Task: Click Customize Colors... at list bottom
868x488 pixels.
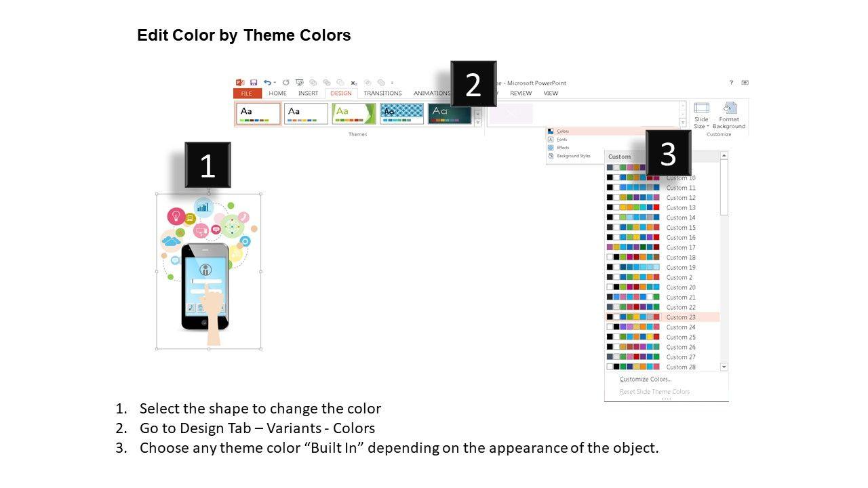Action: [x=645, y=380]
